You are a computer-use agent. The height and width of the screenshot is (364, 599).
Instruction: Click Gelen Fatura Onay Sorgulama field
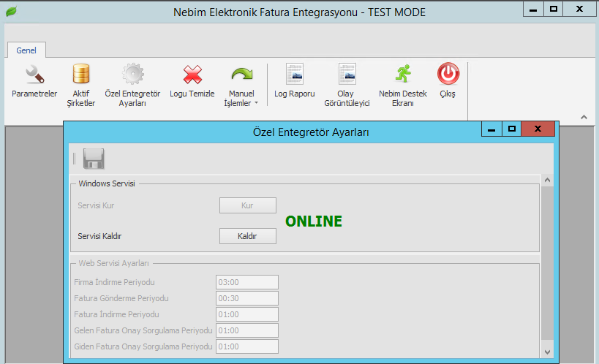pyautogui.click(x=247, y=330)
